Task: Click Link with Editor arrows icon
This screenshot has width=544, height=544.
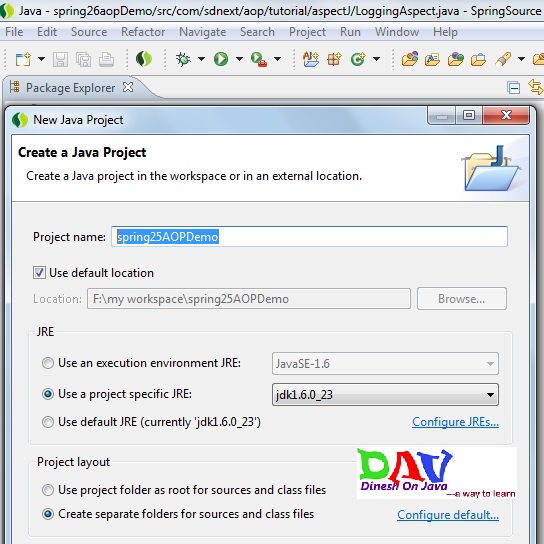Action: click(x=535, y=87)
